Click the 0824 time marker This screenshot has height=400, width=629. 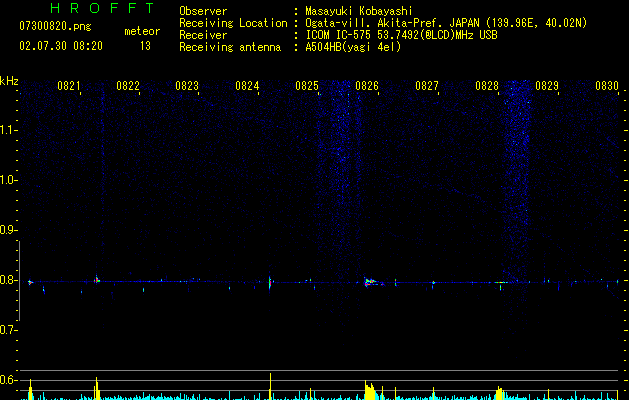[x=247, y=86]
